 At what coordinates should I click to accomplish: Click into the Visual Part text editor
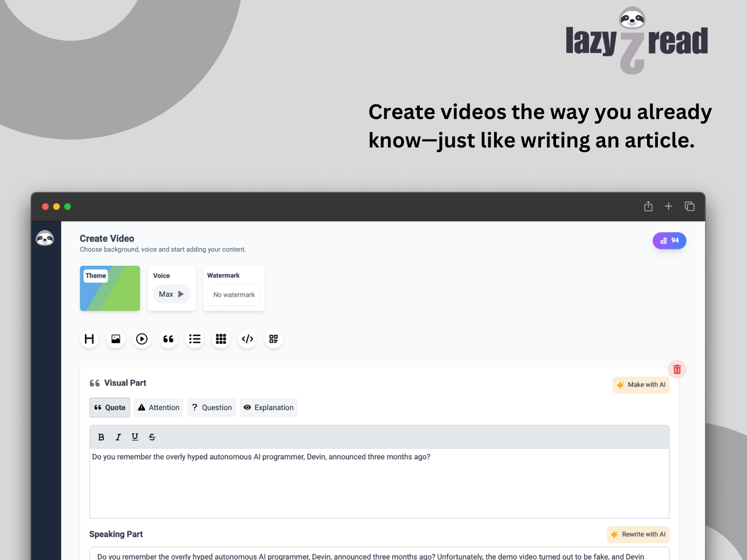coord(379,483)
